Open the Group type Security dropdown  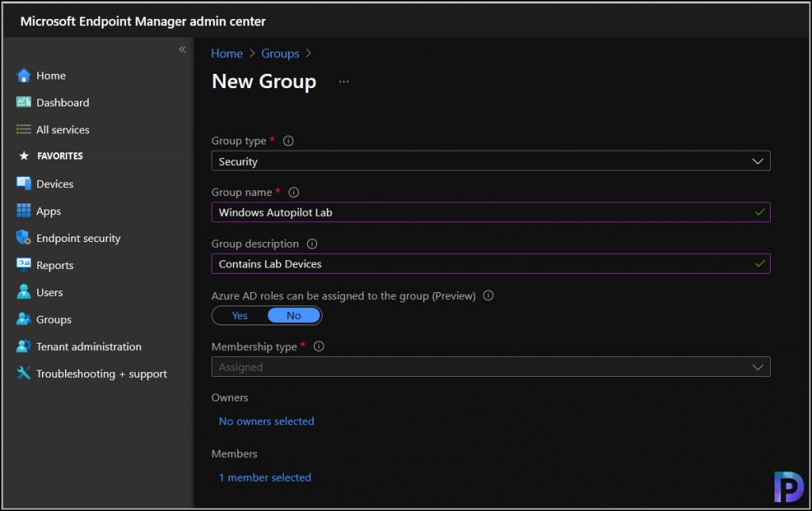pyautogui.click(x=490, y=161)
